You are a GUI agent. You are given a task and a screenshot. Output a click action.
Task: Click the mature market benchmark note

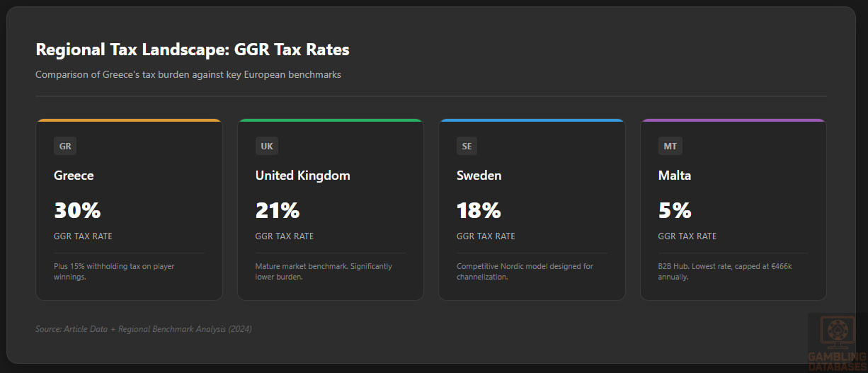pyautogui.click(x=324, y=272)
